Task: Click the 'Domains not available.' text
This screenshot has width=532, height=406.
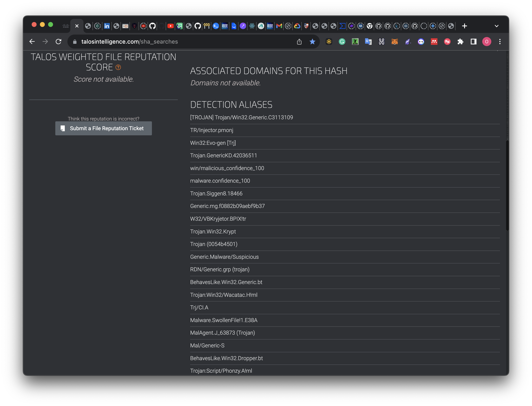Action: click(225, 83)
